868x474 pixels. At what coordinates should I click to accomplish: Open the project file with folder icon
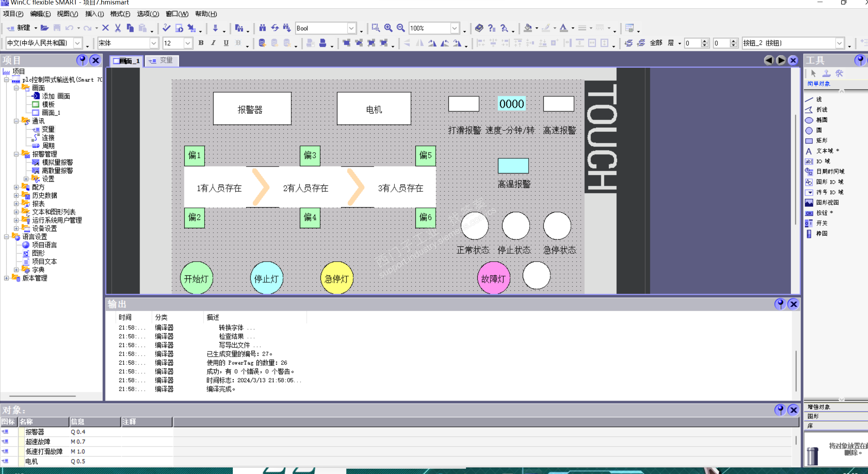(45, 28)
